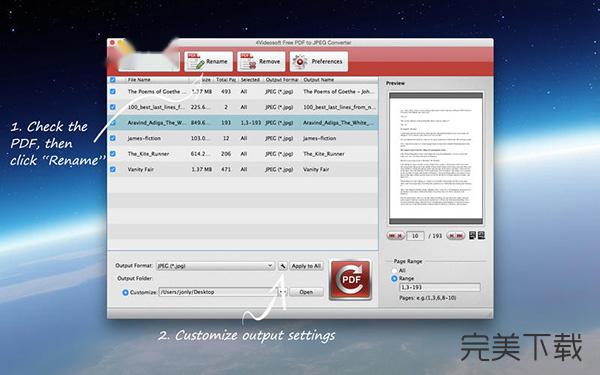The width and height of the screenshot is (600, 375).
Task: Uncheck the 100_best_last_lines file
Action: click(112, 107)
